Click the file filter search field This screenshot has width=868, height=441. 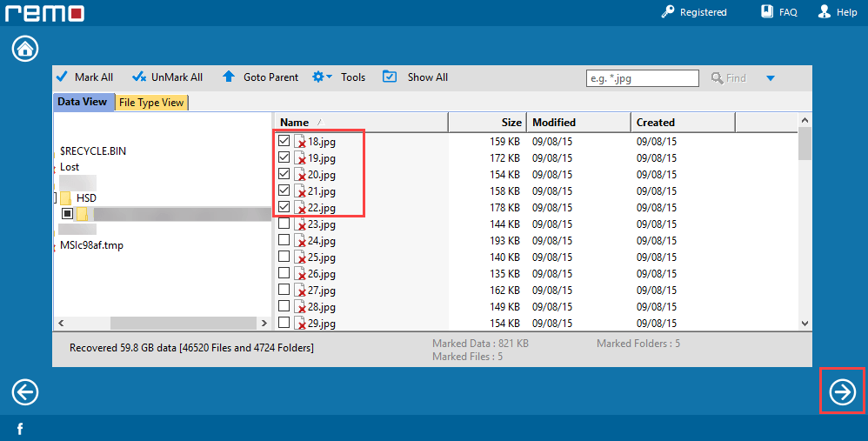pyautogui.click(x=642, y=78)
